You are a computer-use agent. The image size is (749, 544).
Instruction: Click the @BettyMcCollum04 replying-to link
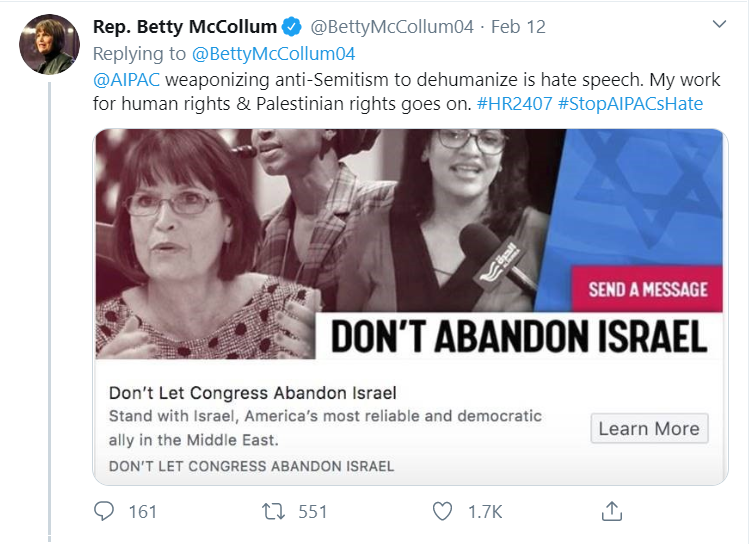[273, 53]
